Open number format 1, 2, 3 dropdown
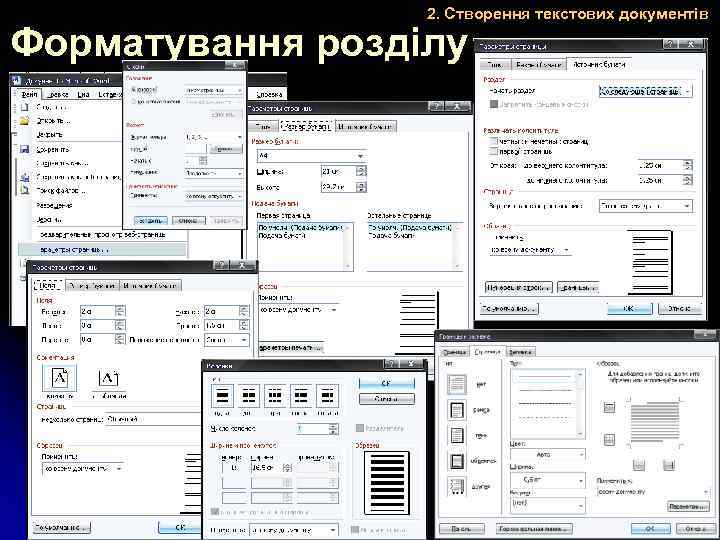Screen dimensions: 720x540 pyautogui.click(x=214, y=137)
